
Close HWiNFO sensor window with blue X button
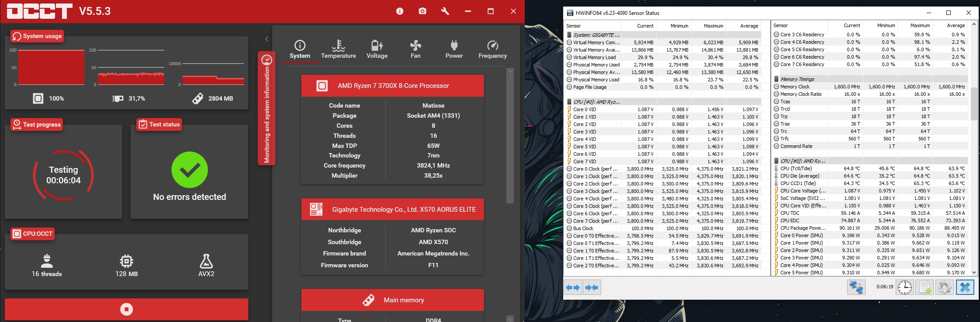tap(965, 287)
